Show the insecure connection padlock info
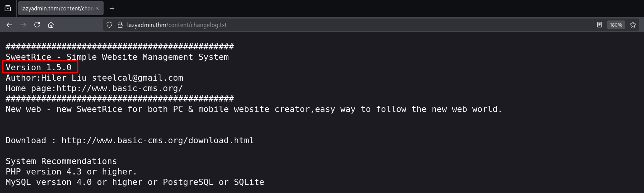 pyautogui.click(x=120, y=25)
